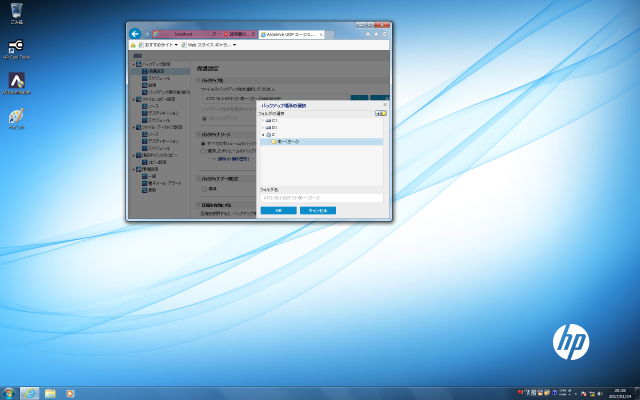Click the taskbar clock

pyautogui.click(x=620, y=392)
